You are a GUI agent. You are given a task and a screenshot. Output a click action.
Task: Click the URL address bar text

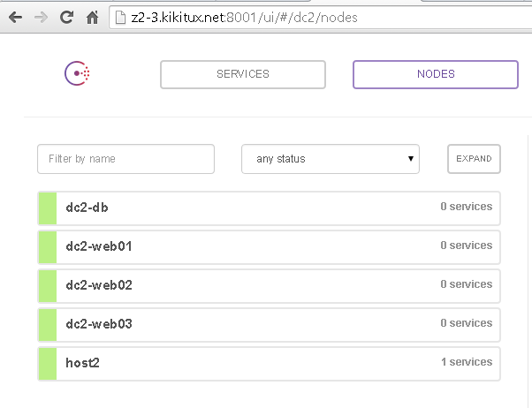(244, 18)
